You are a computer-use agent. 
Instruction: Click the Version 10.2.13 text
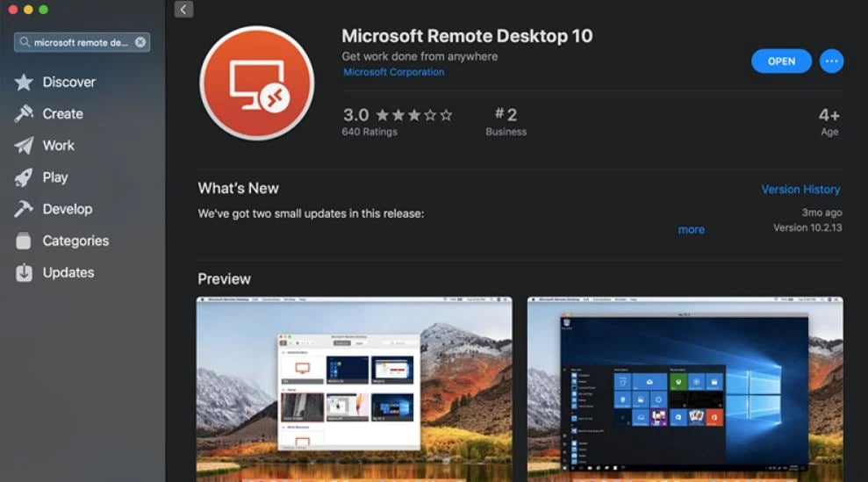pyautogui.click(x=807, y=227)
